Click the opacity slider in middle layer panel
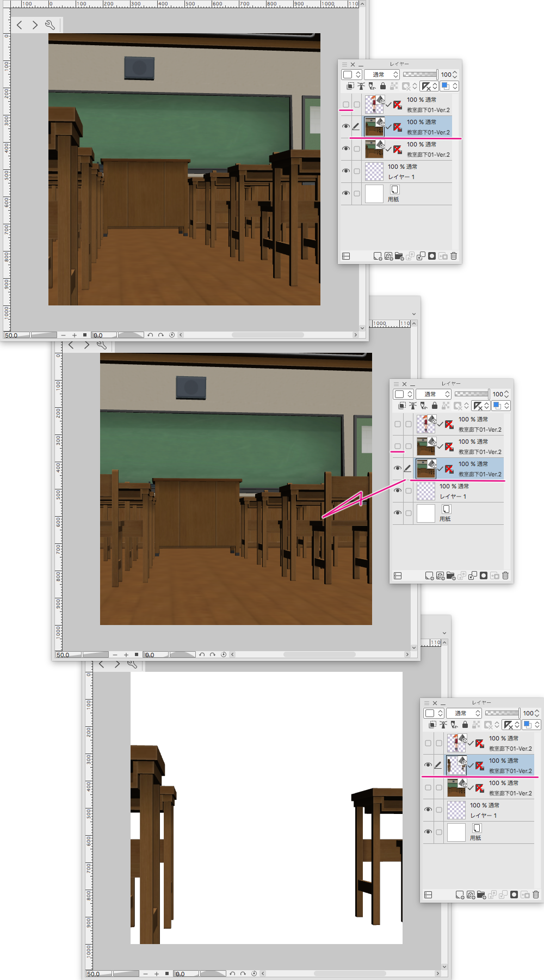This screenshot has width=544, height=980. [x=472, y=394]
